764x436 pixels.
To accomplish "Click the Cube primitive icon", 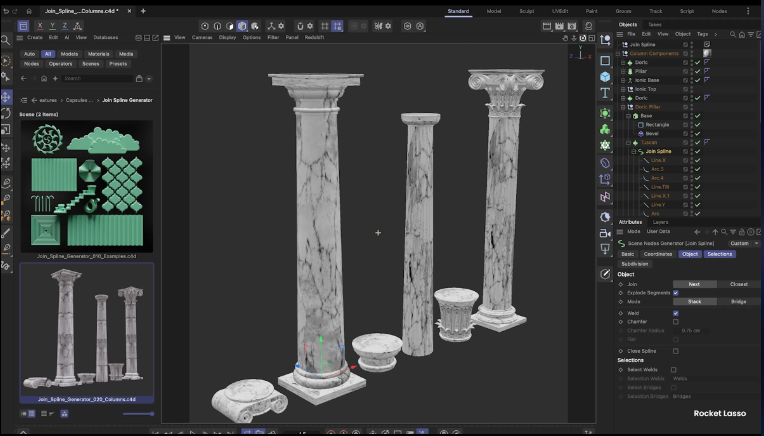I will (x=605, y=76).
